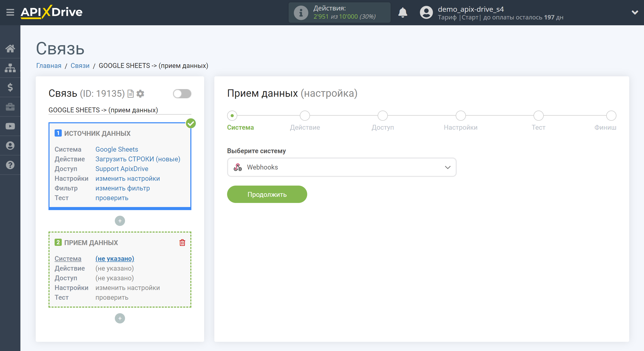Click the Webhooks logo icon
Viewport: 644px width, 351px height.
click(x=238, y=167)
